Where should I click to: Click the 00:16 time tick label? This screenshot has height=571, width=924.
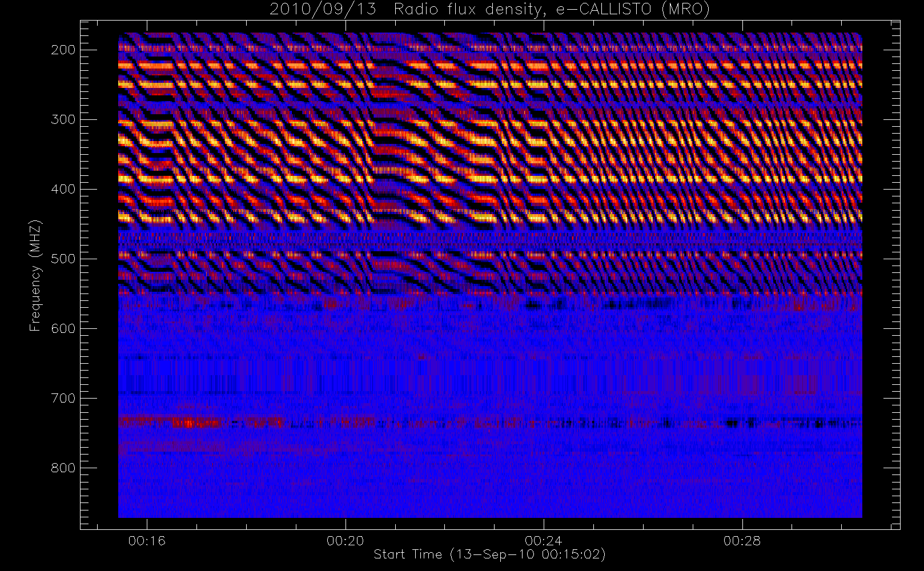(x=147, y=541)
